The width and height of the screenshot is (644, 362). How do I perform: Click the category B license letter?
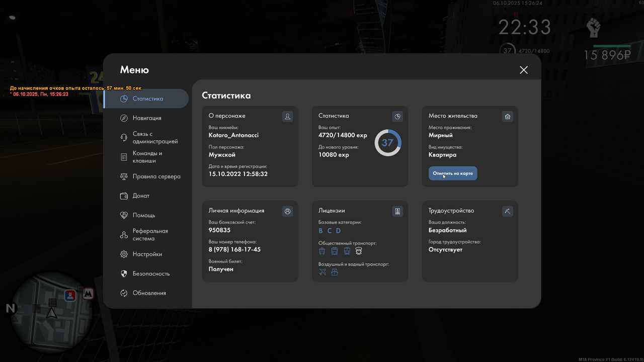pyautogui.click(x=321, y=231)
